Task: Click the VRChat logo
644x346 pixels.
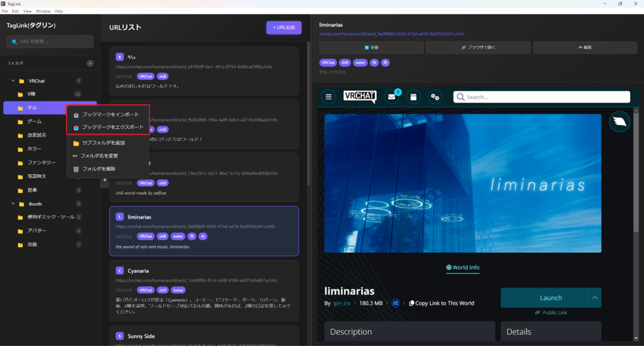Action: pyautogui.click(x=360, y=97)
